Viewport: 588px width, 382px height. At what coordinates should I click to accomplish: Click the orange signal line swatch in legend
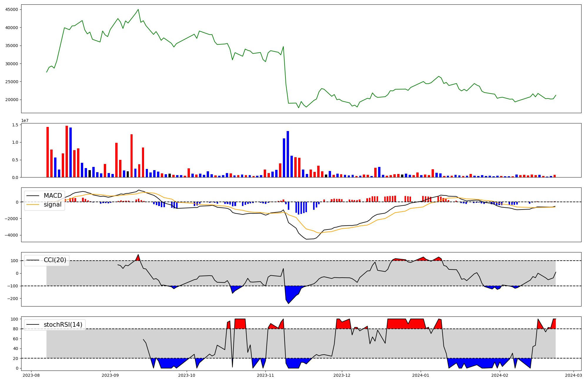[x=33, y=205]
